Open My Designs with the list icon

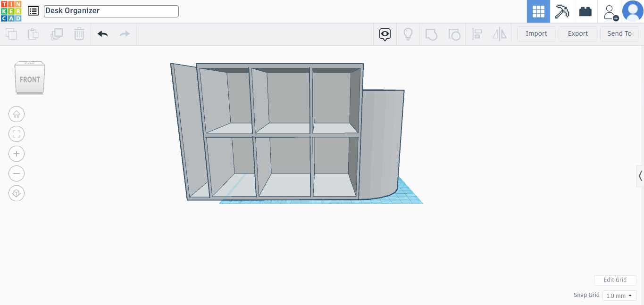pos(33,10)
